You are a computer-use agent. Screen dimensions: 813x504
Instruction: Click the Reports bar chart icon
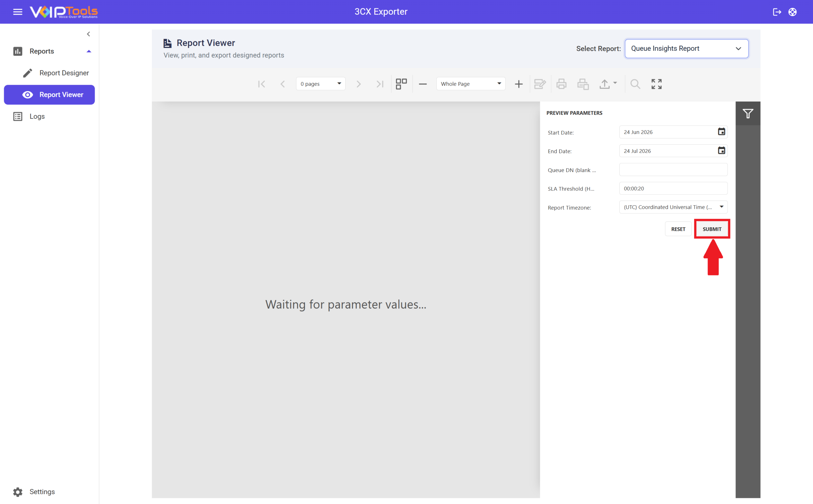18,51
